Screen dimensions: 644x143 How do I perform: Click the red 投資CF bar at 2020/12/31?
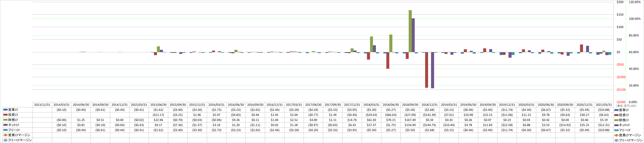pyautogui.click(x=582, y=48)
